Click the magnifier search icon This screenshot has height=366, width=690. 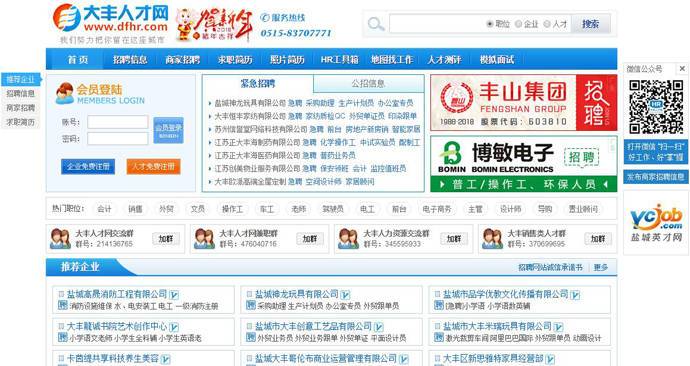tap(376, 24)
